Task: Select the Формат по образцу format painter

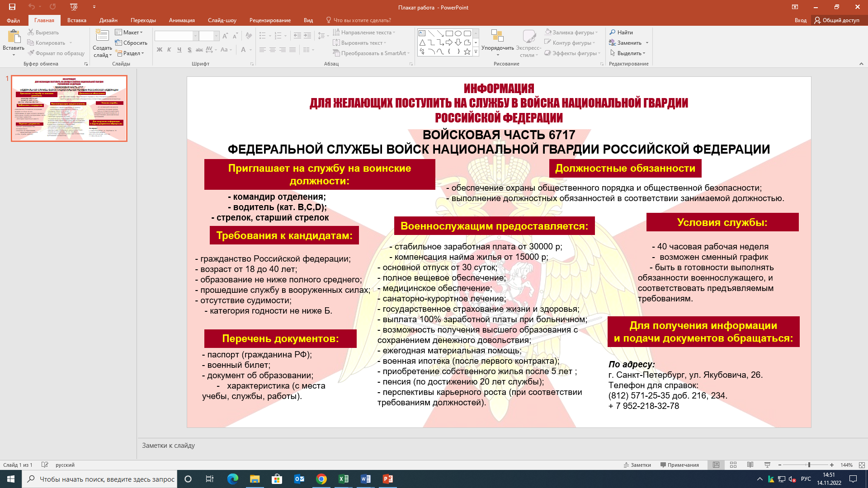Action: [56, 53]
